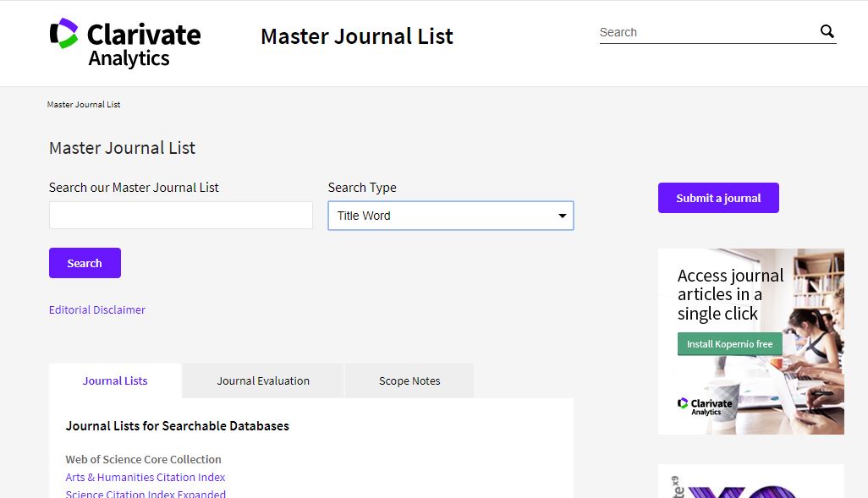Click the 'Access journal articles' ad headline
This screenshot has height=498, width=868.
pos(730,294)
